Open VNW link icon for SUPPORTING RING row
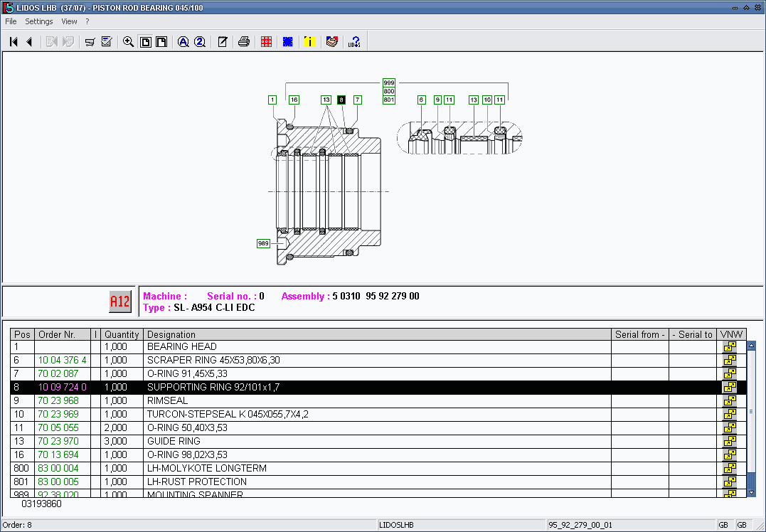The image size is (766, 532). [x=730, y=388]
